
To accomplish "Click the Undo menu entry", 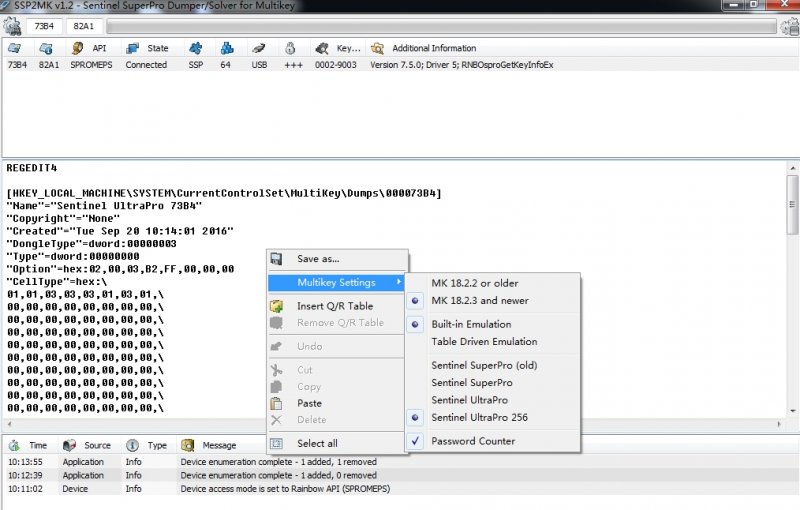I will (x=338, y=346).
